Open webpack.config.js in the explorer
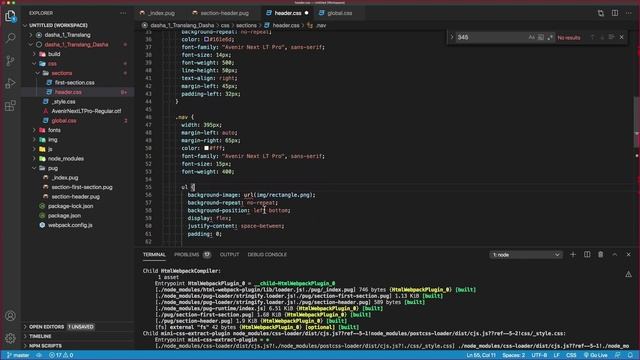640x360 pixels. click(70, 225)
